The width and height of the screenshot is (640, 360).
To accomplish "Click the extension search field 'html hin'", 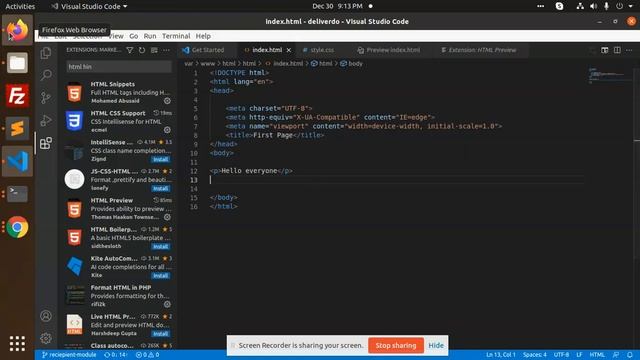I will click(119, 67).
